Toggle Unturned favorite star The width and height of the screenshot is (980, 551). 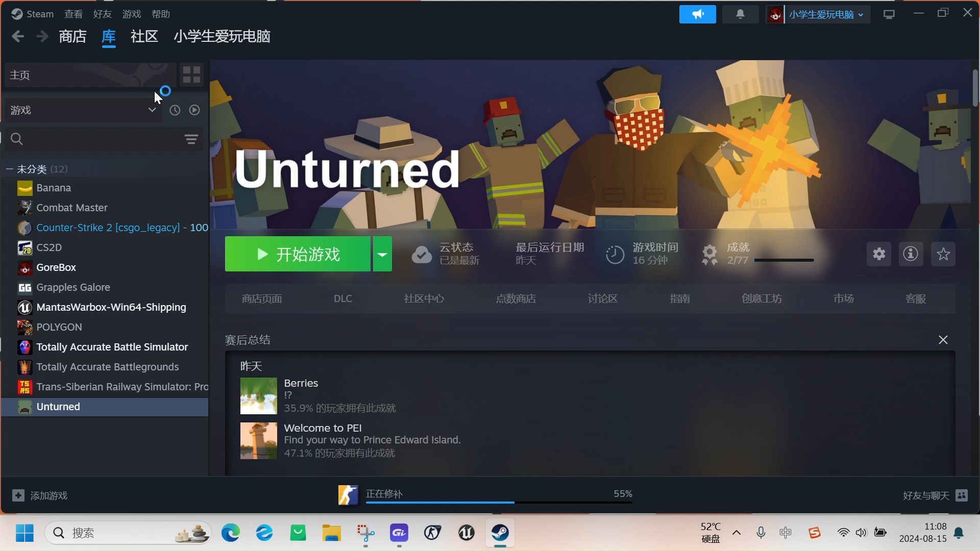pyautogui.click(x=943, y=254)
